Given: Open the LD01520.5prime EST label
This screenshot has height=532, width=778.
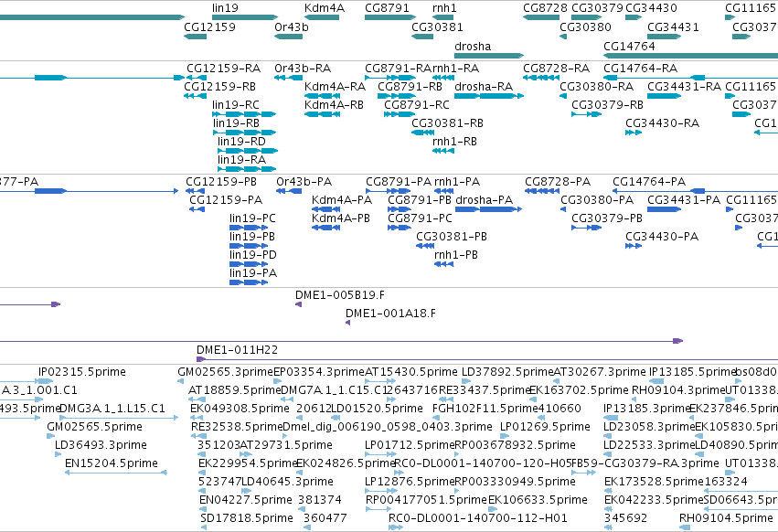Looking at the screenshot, I should (x=377, y=408).
